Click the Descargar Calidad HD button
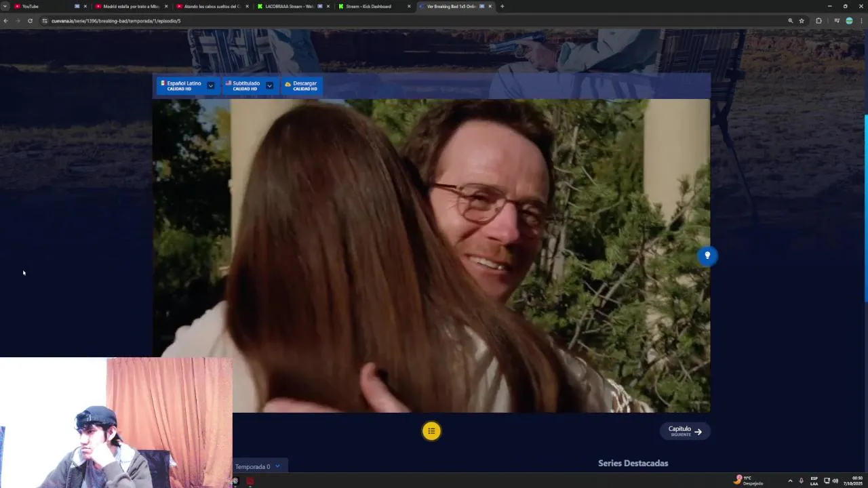Viewport: 868px width, 488px height. pos(301,86)
